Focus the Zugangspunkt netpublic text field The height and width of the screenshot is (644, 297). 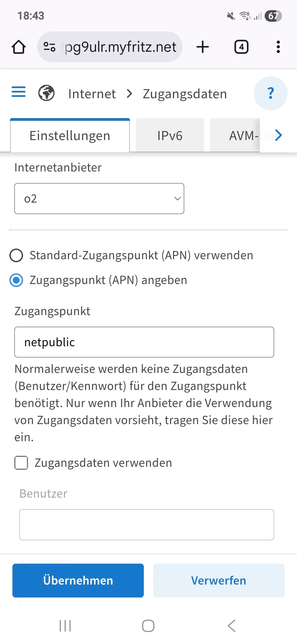(x=144, y=342)
